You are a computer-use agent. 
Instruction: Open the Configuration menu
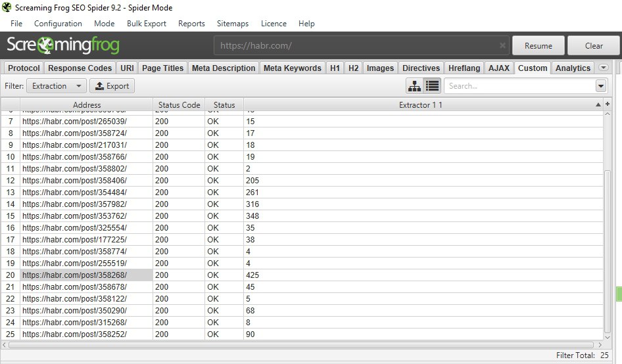click(58, 24)
